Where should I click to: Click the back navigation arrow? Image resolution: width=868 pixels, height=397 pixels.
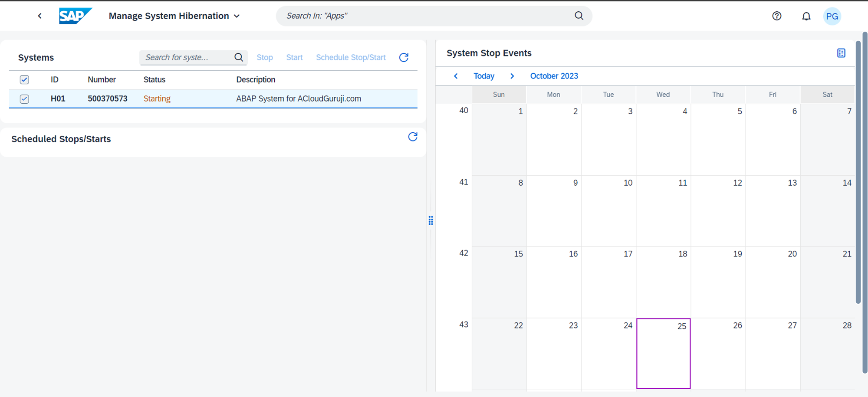(39, 16)
